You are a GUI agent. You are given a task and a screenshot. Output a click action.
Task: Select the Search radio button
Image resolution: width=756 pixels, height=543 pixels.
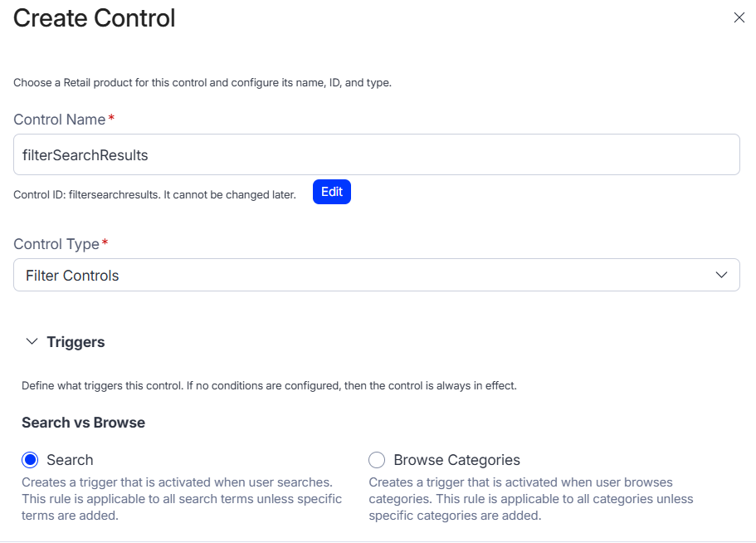[x=31, y=460]
